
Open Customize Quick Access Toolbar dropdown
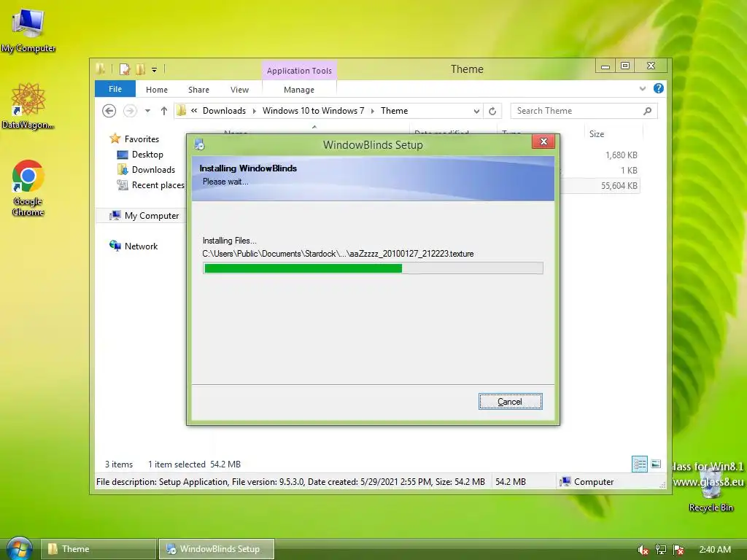pyautogui.click(x=155, y=70)
